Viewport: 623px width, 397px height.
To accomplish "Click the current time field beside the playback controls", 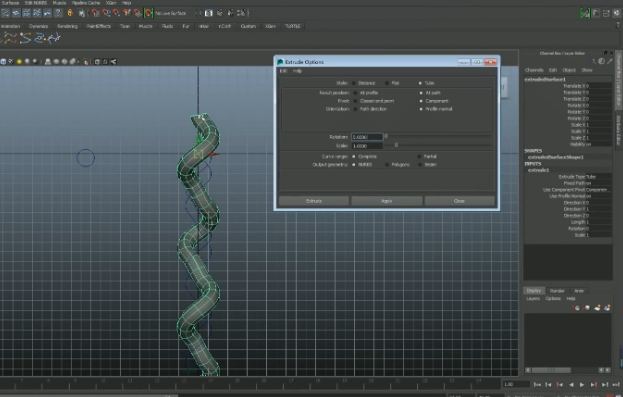I will tap(516, 384).
